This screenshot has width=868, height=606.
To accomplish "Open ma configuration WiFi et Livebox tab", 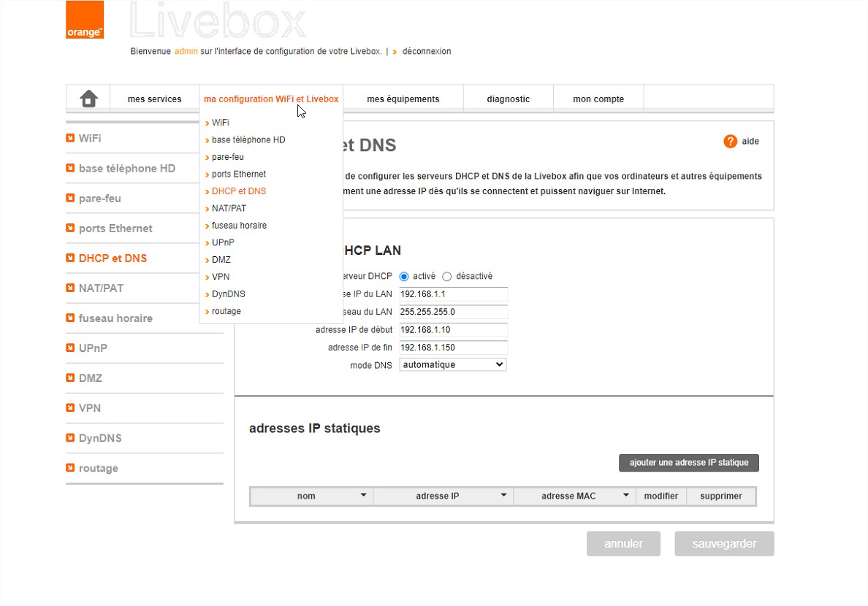I will 271,99.
